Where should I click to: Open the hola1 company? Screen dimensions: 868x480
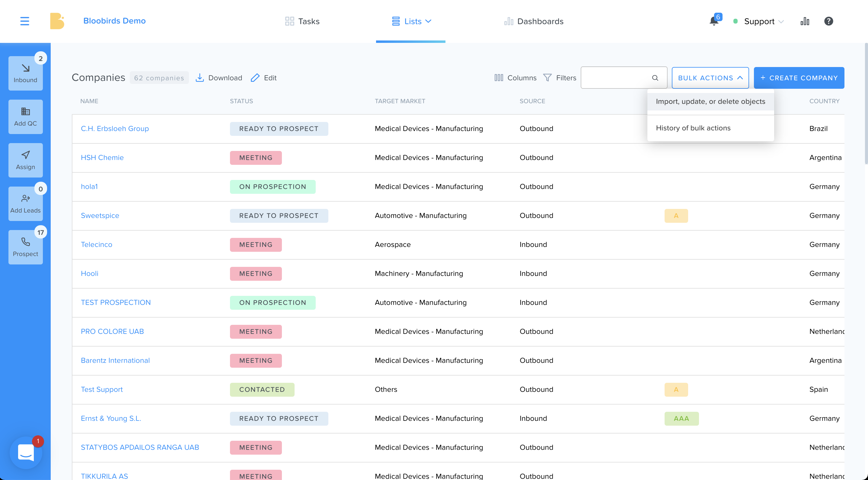pos(89,187)
